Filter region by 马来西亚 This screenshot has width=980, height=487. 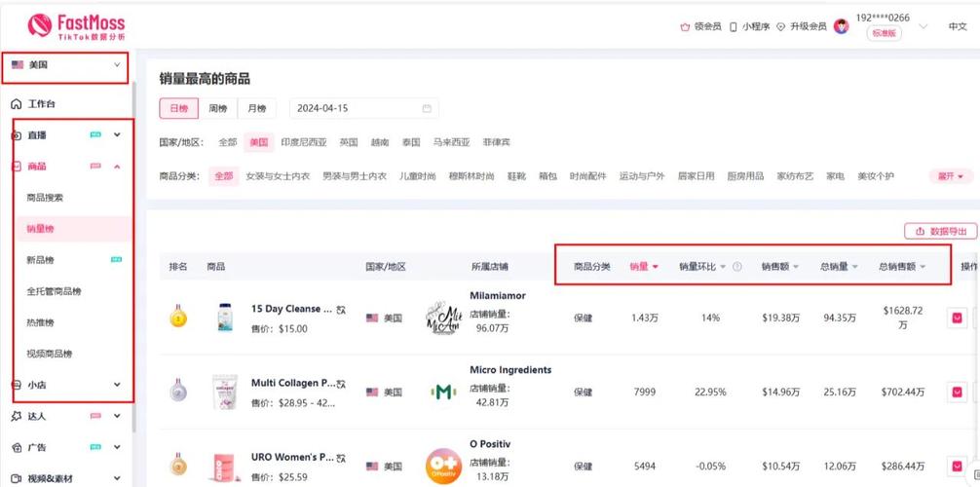tap(451, 142)
